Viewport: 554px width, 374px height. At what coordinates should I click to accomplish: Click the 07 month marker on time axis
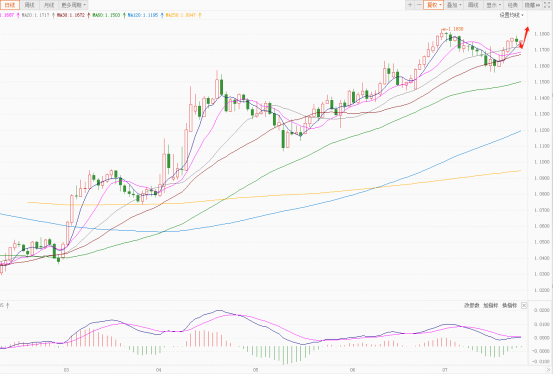pyautogui.click(x=445, y=370)
